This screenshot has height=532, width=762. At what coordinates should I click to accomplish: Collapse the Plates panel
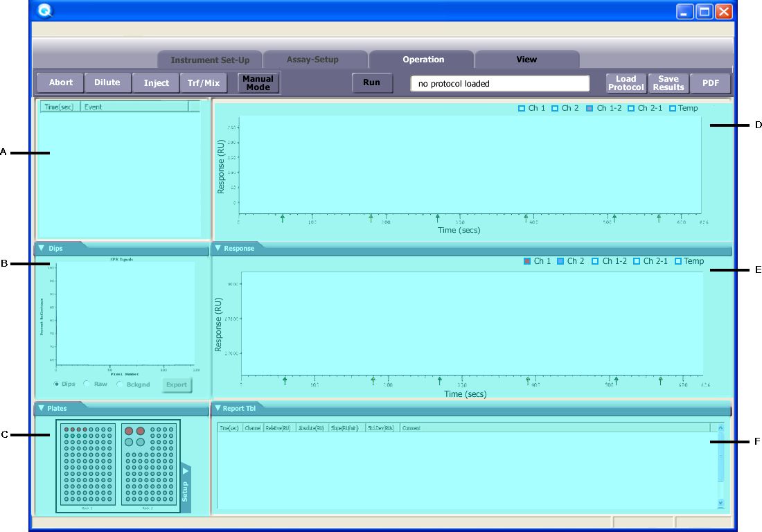(42, 408)
